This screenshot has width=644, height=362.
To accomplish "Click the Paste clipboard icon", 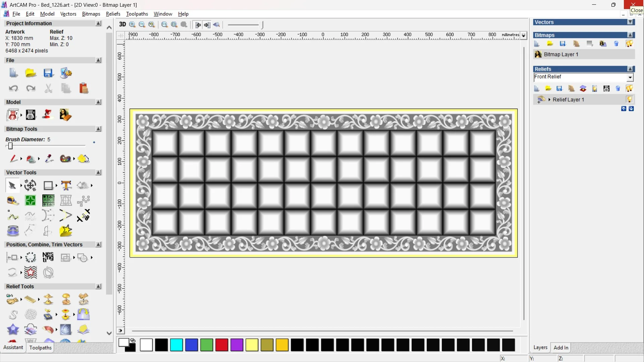I will tap(84, 88).
